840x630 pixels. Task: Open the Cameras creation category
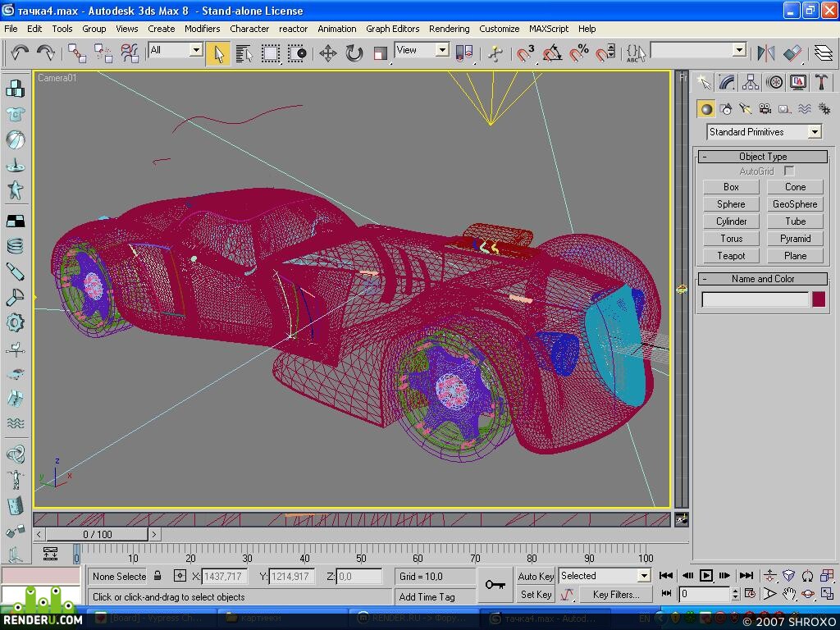point(765,109)
